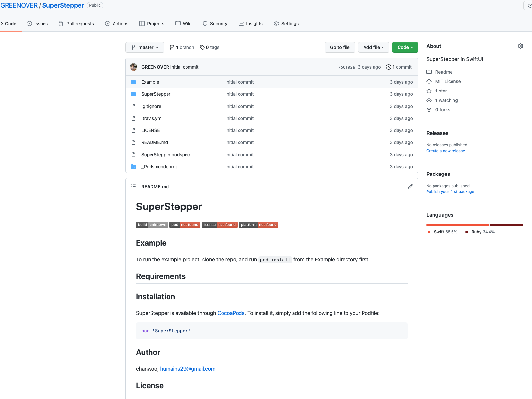Screen dimensions: 532x399
Task: View the 1 commit history link
Action: [x=399, y=67]
